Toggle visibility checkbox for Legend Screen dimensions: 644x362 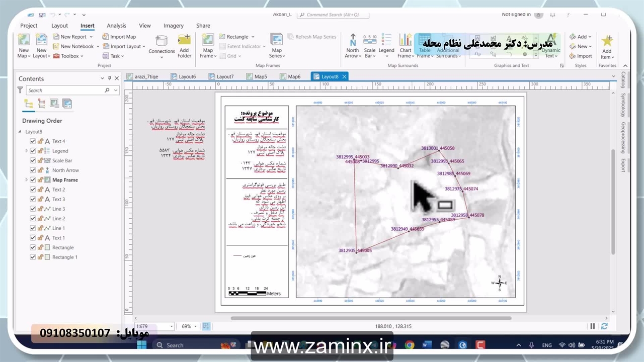pyautogui.click(x=33, y=151)
